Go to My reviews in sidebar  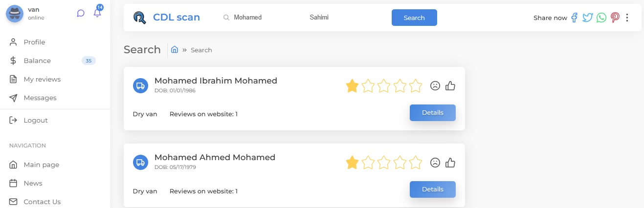pyautogui.click(x=42, y=79)
